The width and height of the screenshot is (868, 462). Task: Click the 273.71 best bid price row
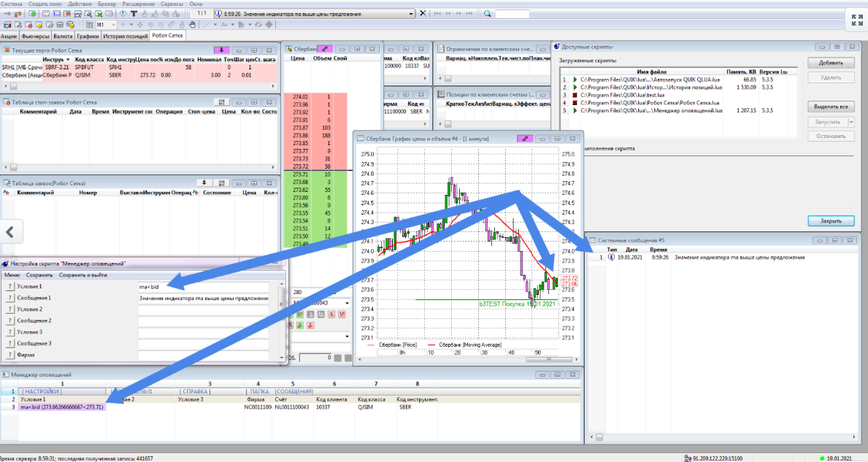[x=316, y=174]
